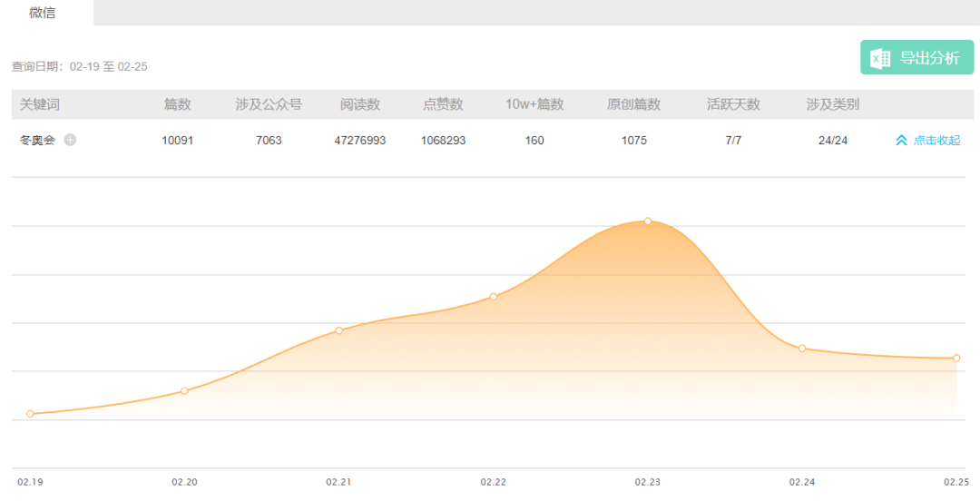Screen dimensions: 980x501
Task: Click the 点赞数 column header
Action: [x=443, y=104]
